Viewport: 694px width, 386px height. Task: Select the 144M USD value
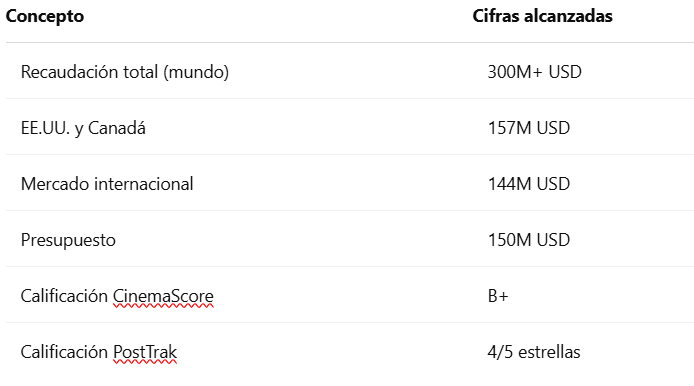(528, 184)
